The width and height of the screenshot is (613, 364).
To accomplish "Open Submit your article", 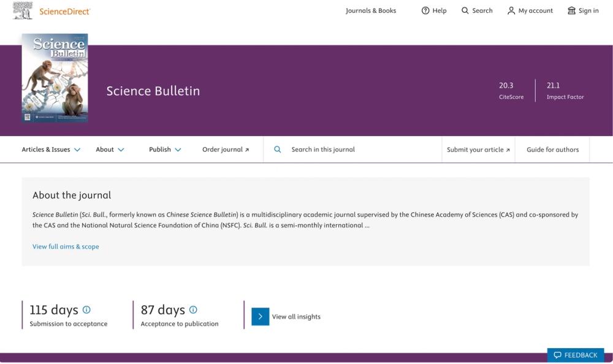I will pos(478,150).
